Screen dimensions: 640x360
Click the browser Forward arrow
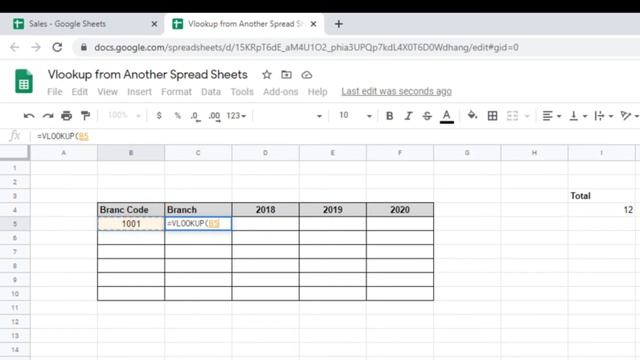[36, 47]
